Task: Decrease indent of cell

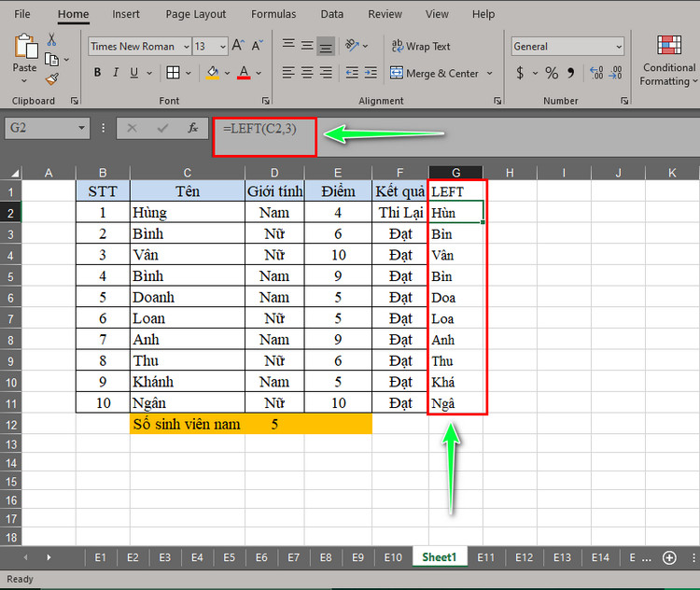Action: pos(352,73)
